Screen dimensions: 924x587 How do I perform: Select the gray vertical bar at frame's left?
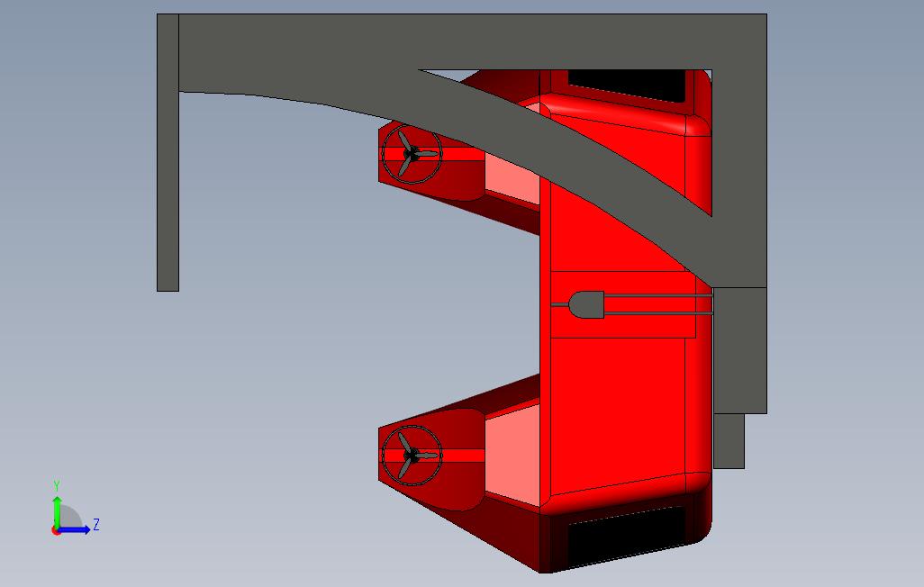click(x=168, y=153)
